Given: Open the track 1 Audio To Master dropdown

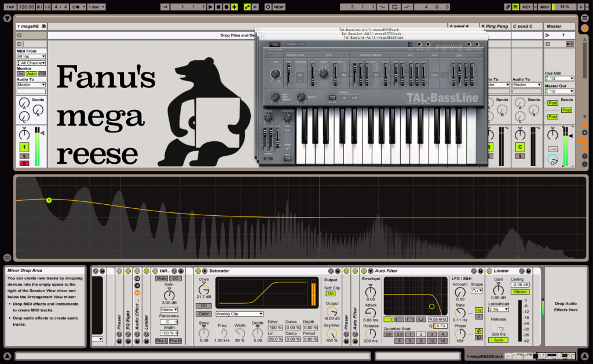Looking at the screenshot, I should coord(31,84).
